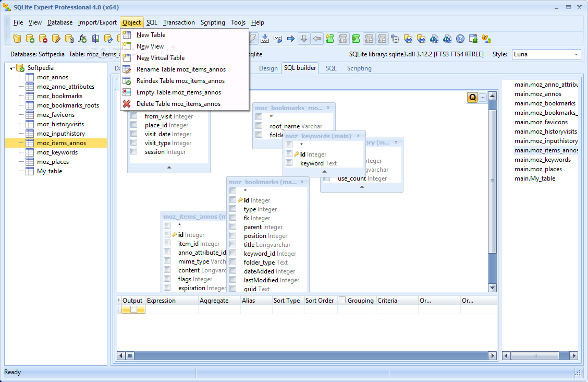The width and height of the screenshot is (588, 382).
Task: Click the Sort Order column header
Action: click(x=320, y=300)
